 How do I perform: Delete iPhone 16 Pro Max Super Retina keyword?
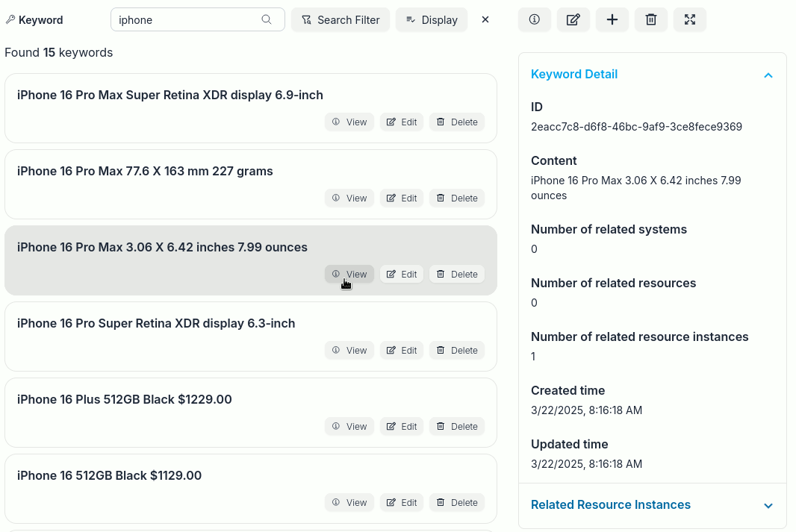click(x=457, y=122)
